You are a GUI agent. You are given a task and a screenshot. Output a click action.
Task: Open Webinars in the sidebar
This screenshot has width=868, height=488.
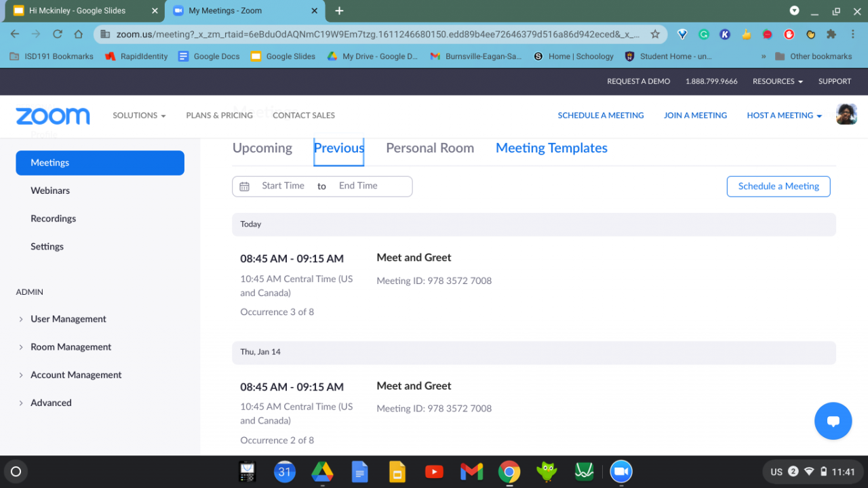(50, 190)
